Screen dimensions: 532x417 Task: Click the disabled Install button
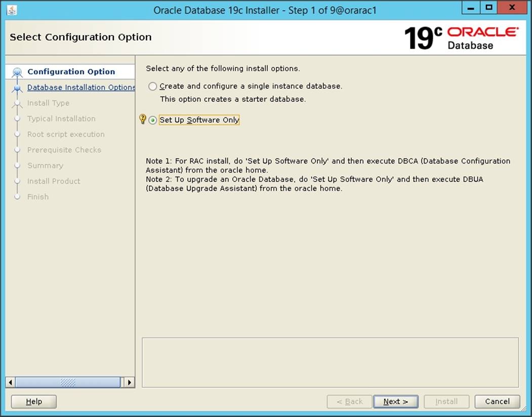(x=446, y=401)
